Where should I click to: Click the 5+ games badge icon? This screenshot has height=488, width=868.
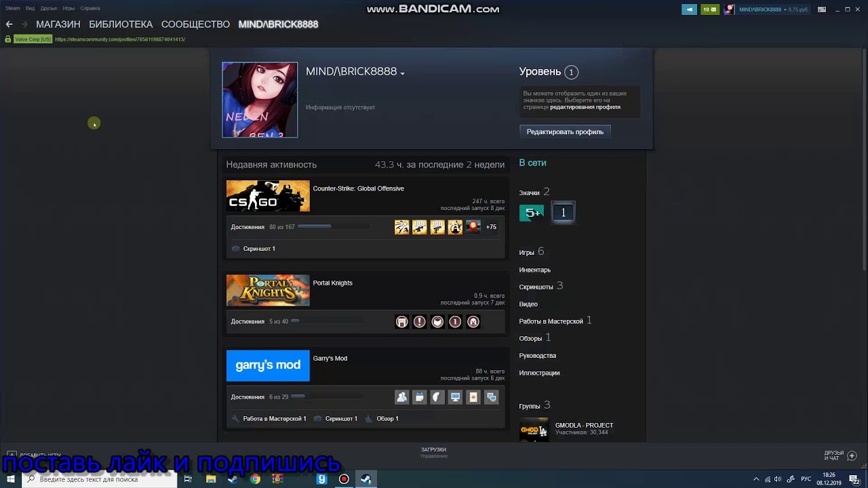click(532, 213)
